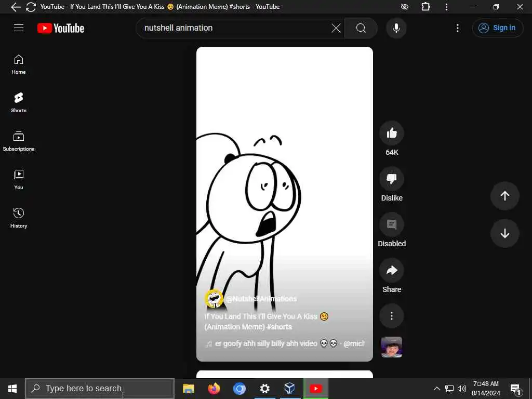Open the Windows Start menu

[12, 389]
